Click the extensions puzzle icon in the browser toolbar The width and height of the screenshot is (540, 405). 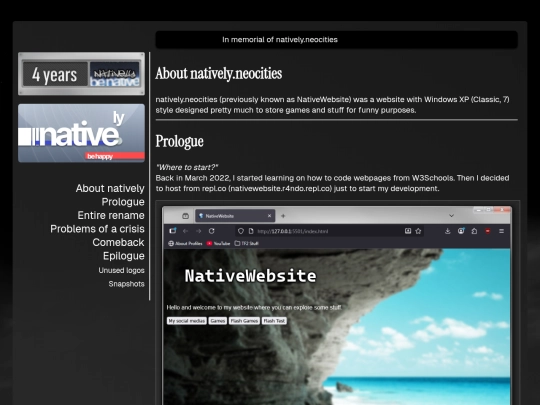474,231
